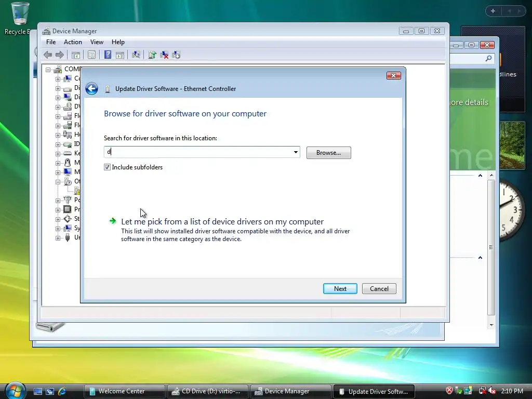Expand the USB controllers node expander

(58, 238)
